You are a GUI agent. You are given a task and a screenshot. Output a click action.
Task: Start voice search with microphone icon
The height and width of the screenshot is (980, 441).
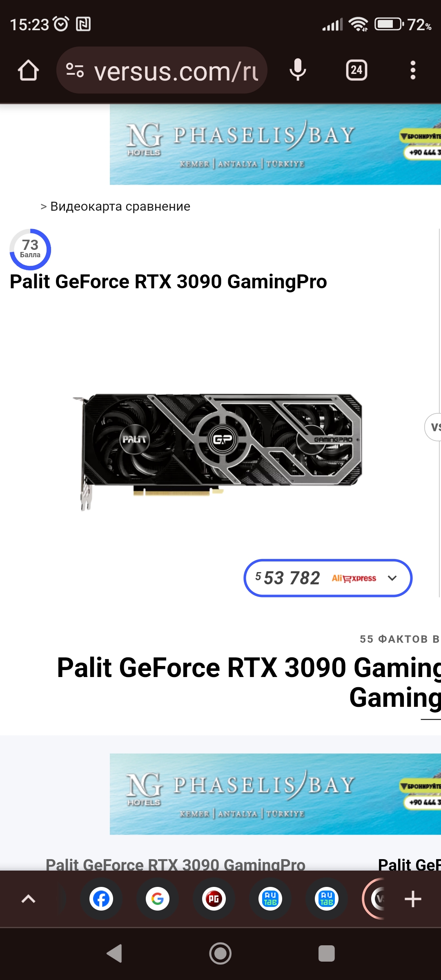pos(298,69)
